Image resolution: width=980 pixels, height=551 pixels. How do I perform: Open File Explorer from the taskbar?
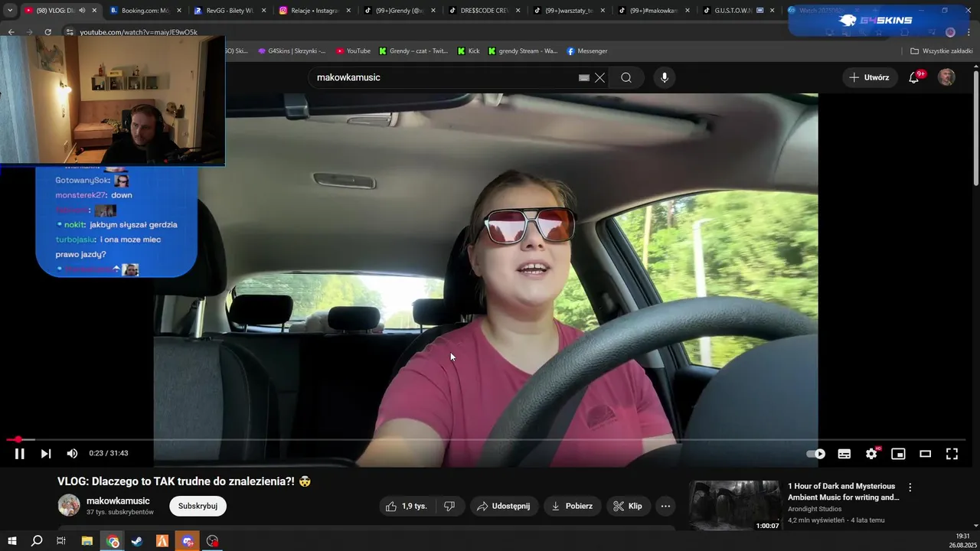87,541
